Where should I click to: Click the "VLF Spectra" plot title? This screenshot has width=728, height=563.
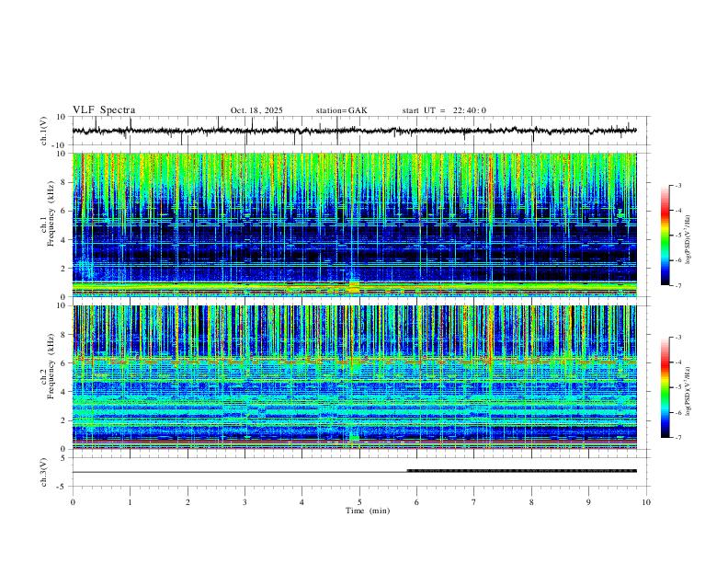click(104, 110)
